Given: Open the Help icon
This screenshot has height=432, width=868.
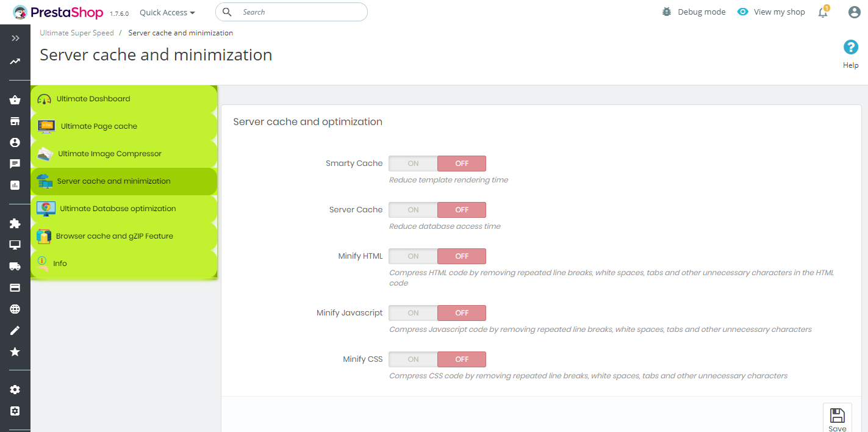Looking at the screenshot, I should [850, 48].
